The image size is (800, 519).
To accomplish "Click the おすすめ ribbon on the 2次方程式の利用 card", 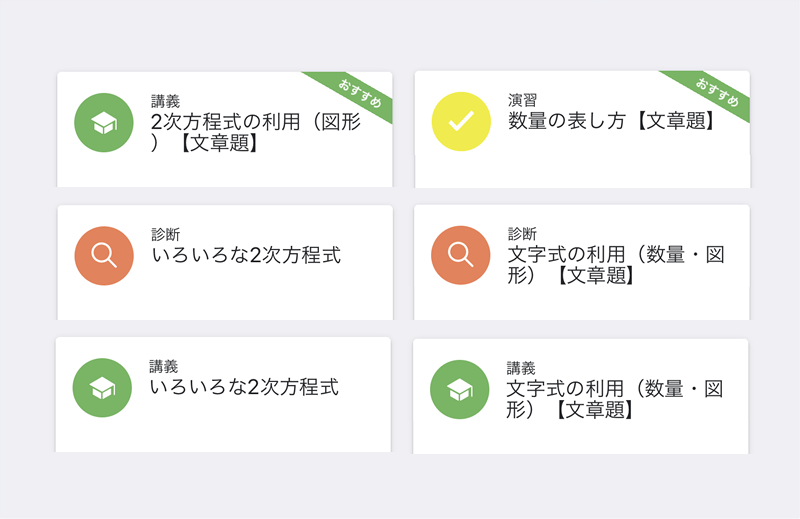I will point(354,93).
